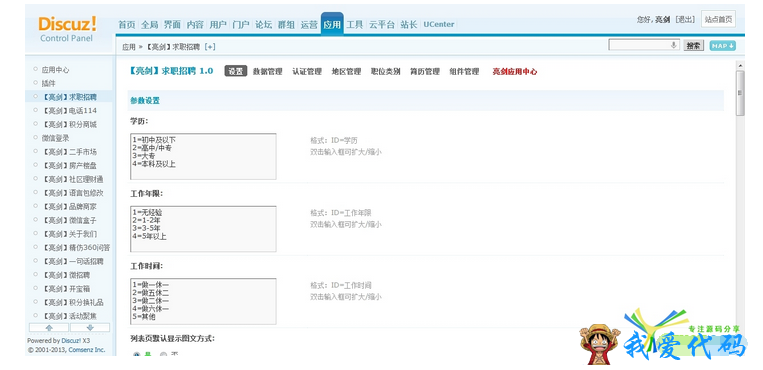Image resolution: width=763 pixels, height=370 pixels.
Task: Open the 首页 top menu
Action: click(127, 24)
